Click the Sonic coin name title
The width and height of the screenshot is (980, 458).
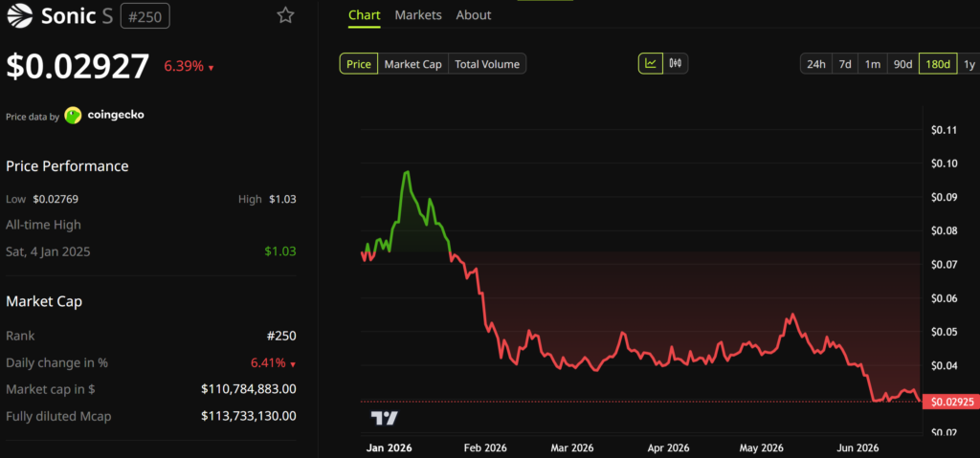tap(68, 15)
